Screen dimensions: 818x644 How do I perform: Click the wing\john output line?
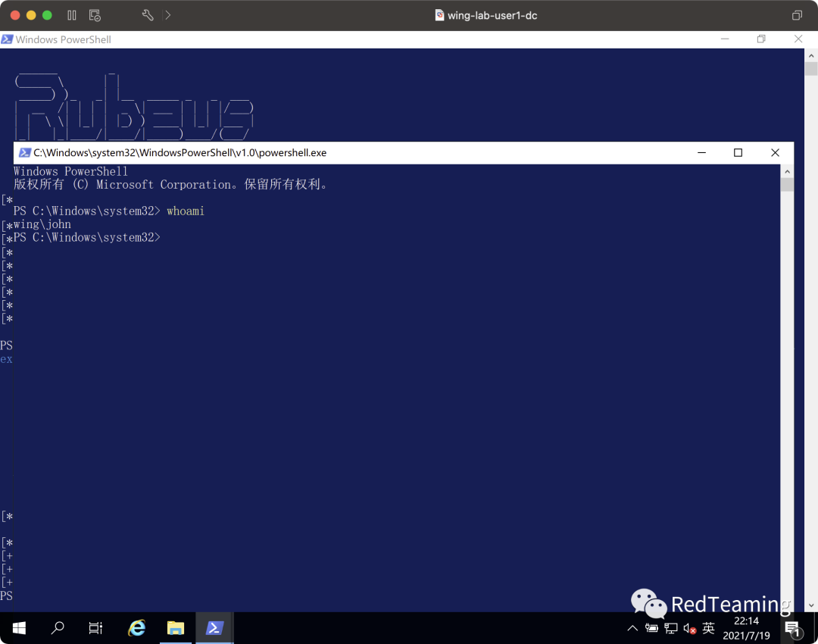point(42,224)
